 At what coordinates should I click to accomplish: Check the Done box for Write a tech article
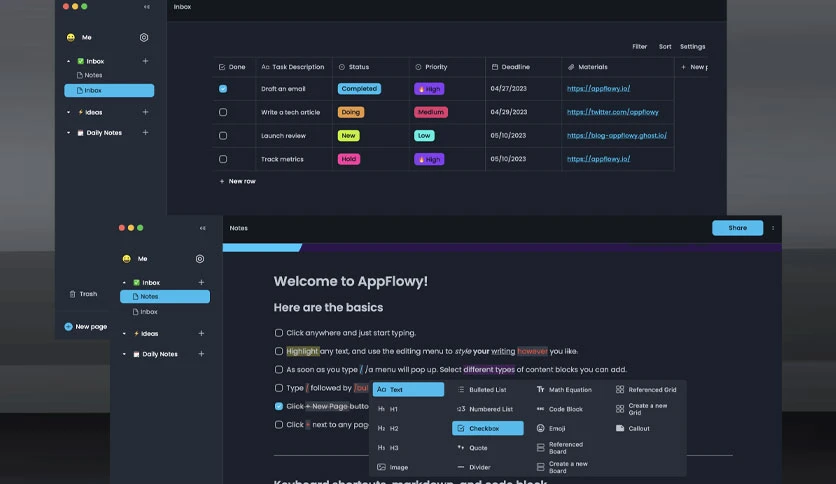click(x=223, y=112)
